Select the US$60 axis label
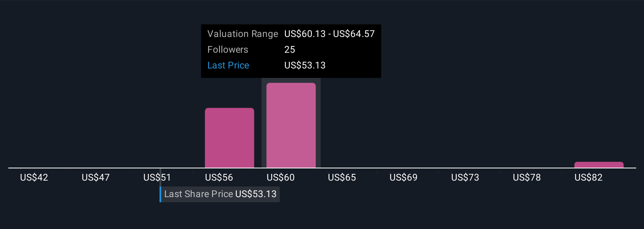The image size is (644, 229). pos(280,177)
